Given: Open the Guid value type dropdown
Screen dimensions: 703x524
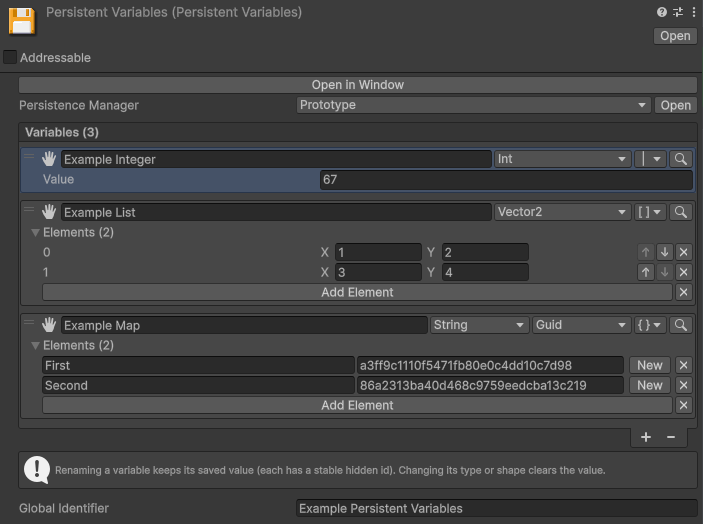Looking at the screenshot, I should click(x=581, y=325).
